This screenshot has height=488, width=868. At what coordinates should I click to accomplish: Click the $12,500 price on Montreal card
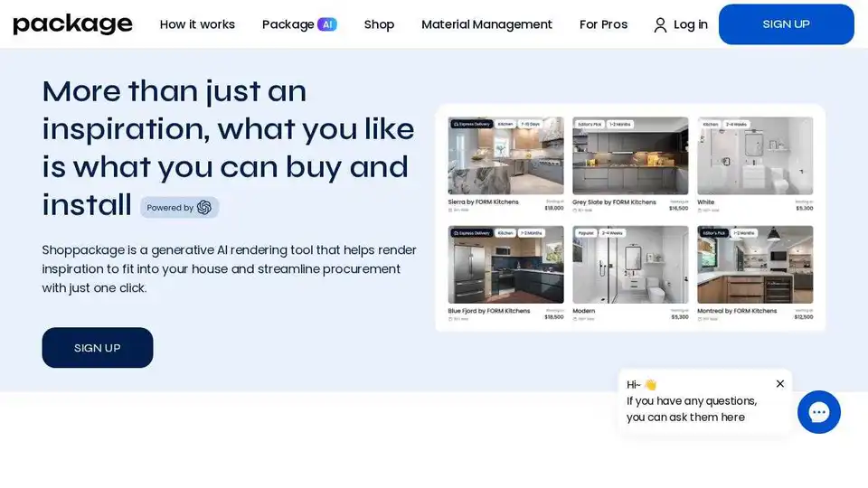click(x=804, y=317)
